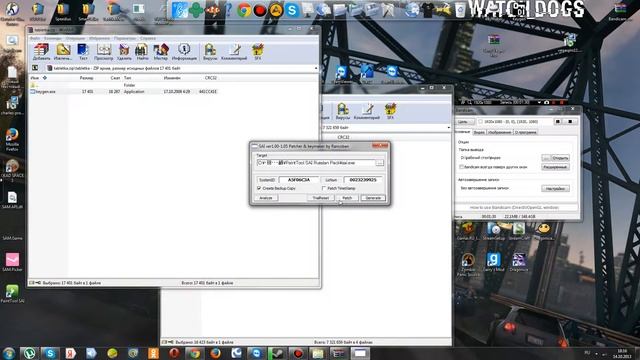Click the Virus scan (Вирусы) icon in front WinRAR

(210, 52)
